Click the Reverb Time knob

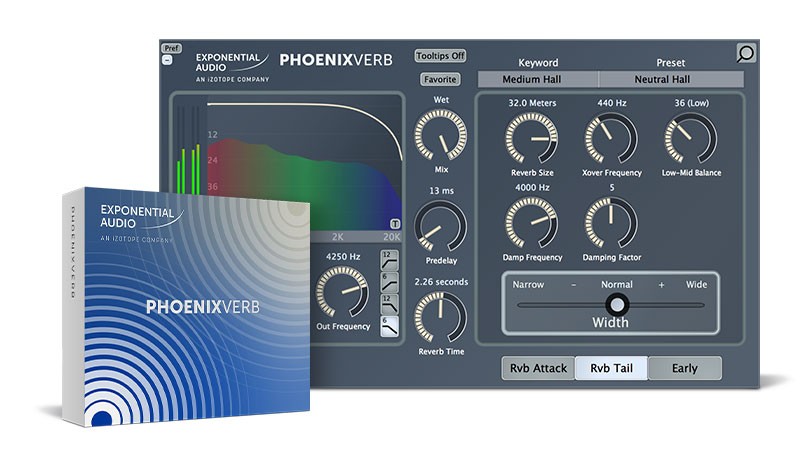click(440, 317)
